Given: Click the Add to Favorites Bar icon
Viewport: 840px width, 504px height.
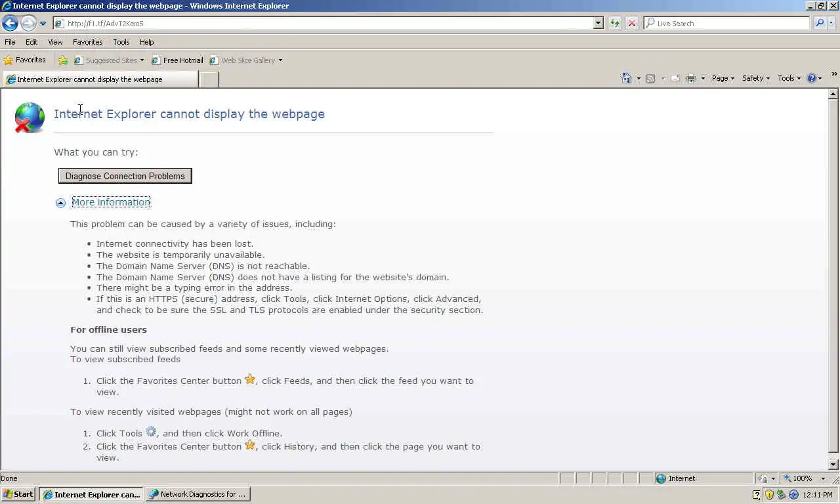Looking at the screenshot, I should tap(63, 60).
